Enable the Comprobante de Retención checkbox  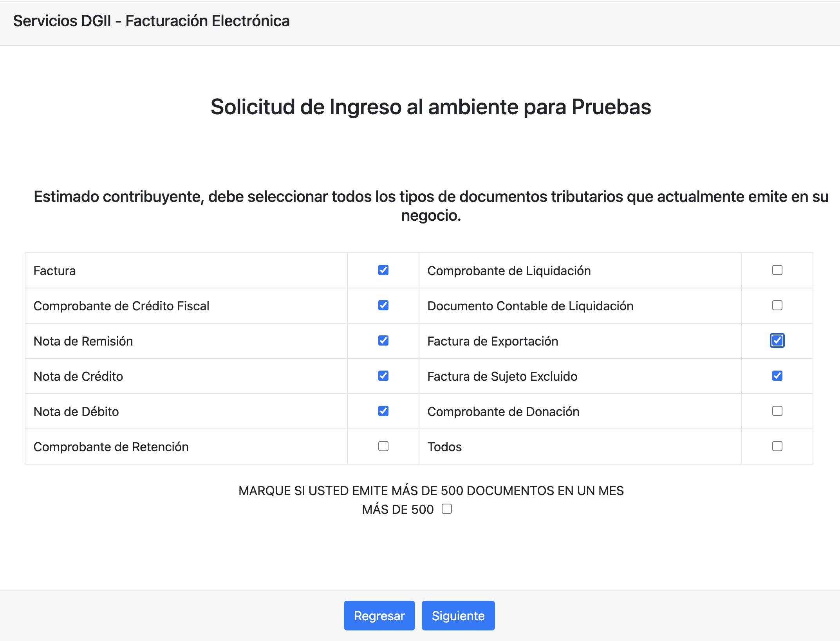383,446
